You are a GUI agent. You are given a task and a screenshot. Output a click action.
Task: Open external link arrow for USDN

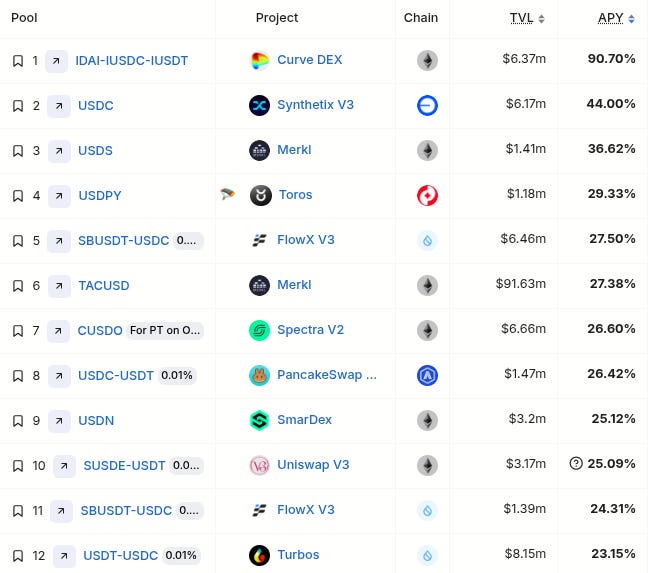59,421
